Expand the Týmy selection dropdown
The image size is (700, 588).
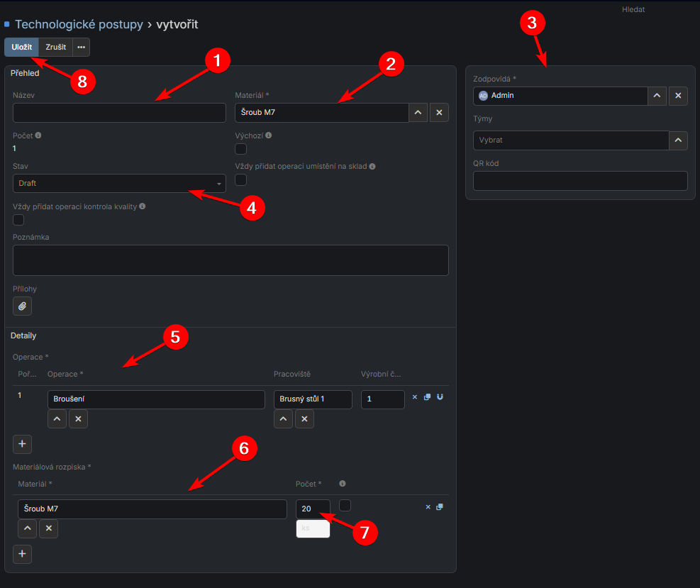click(x=679, y=140)
